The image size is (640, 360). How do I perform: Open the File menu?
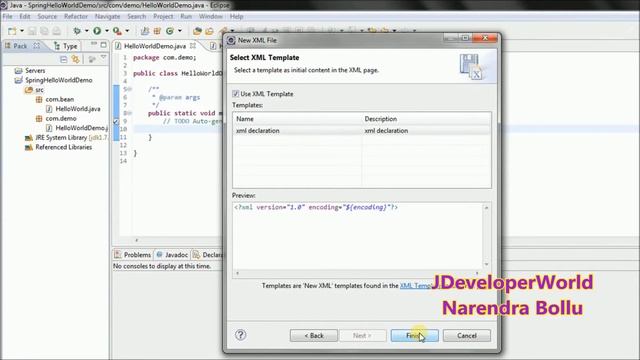click(x=7, y=17)
